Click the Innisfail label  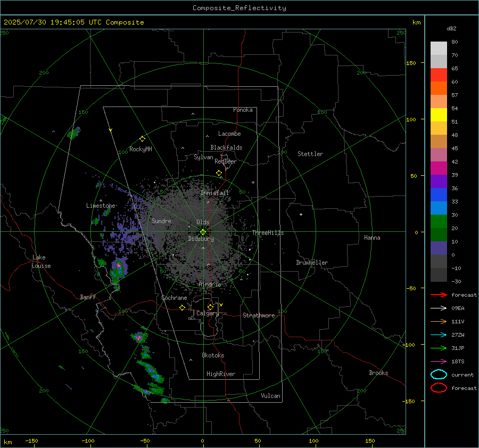point(215,193)
